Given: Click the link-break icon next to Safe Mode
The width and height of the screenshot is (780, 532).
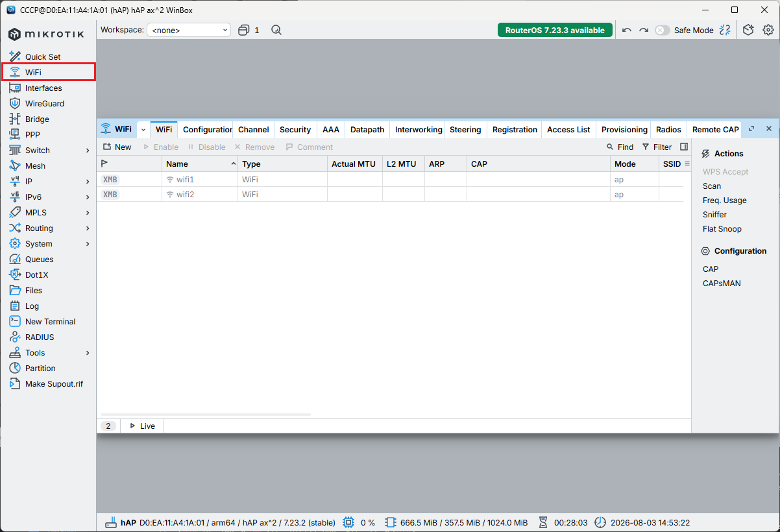Looking at the screenshot, I should tap(725, 30).
